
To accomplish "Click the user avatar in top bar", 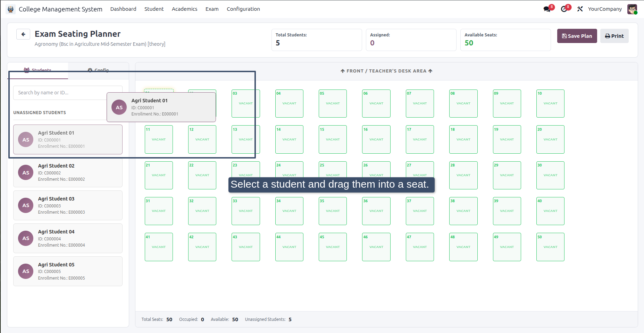I will click(632, 9).
